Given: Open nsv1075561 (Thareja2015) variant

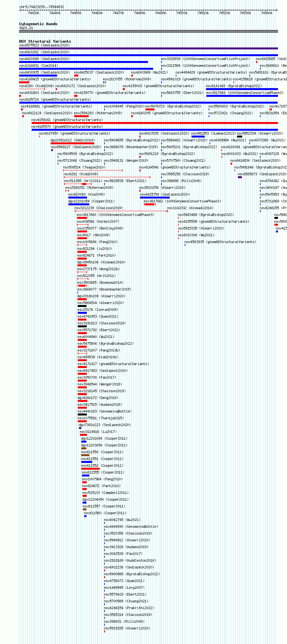Looking at the screenshot, I should (101, 418).
